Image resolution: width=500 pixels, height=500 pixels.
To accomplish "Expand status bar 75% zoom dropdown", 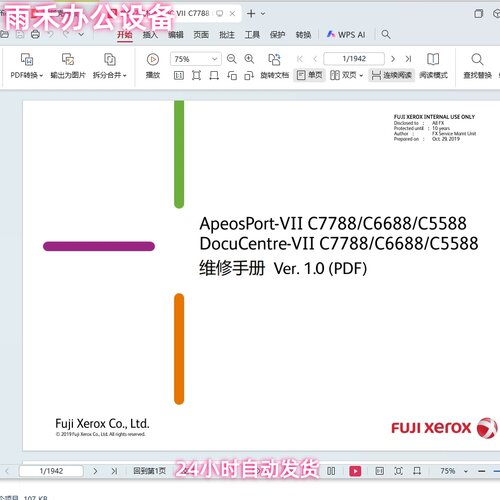I will point(466,471).
